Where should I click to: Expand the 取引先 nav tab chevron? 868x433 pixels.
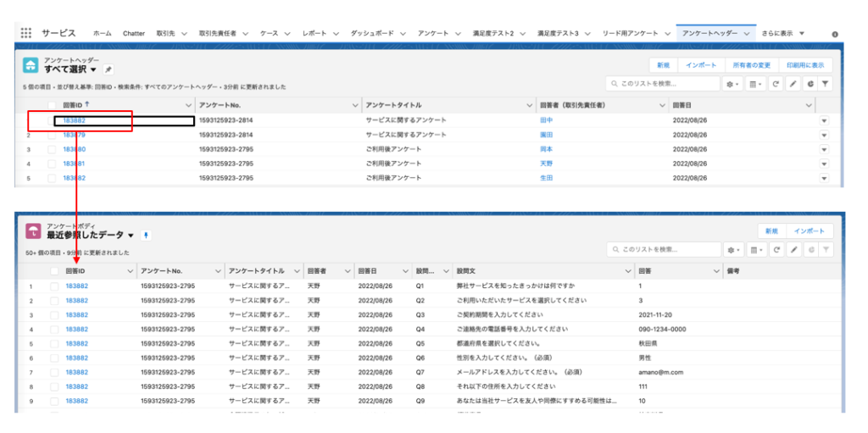(x=184, y=34)
